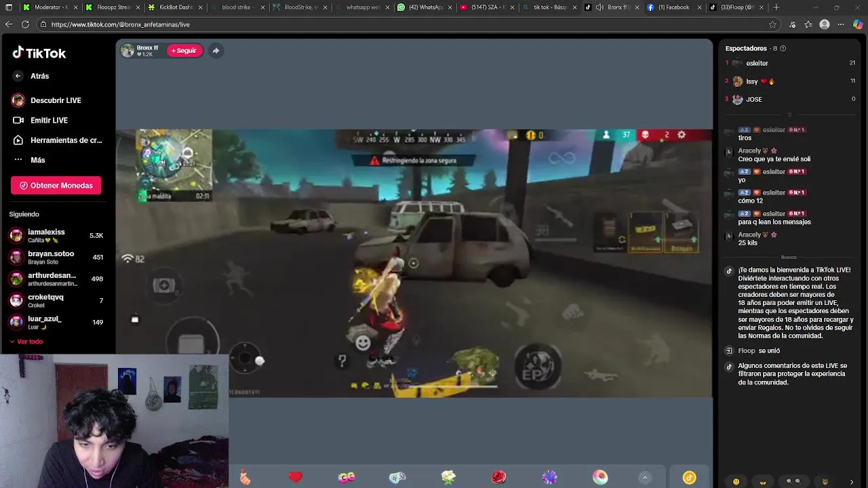Expand the gift bar with the up chevron
The width and height of the screenshot is (868, 488).
645,478
